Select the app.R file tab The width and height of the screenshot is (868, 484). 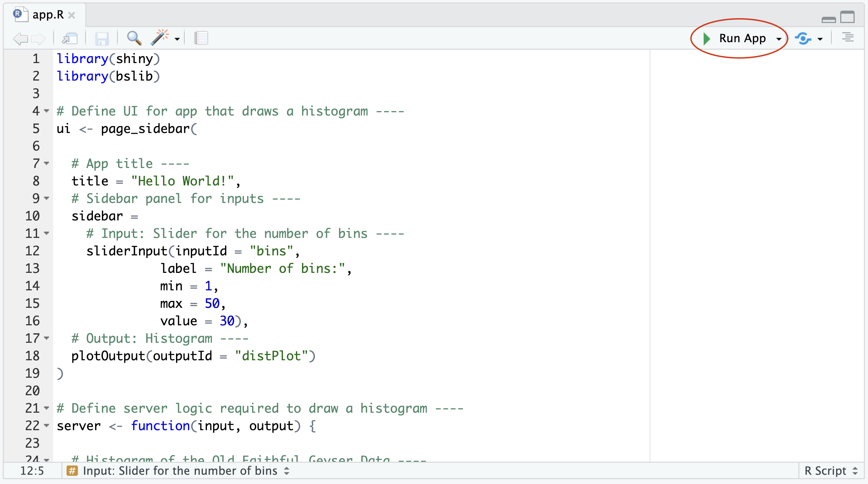48,15
